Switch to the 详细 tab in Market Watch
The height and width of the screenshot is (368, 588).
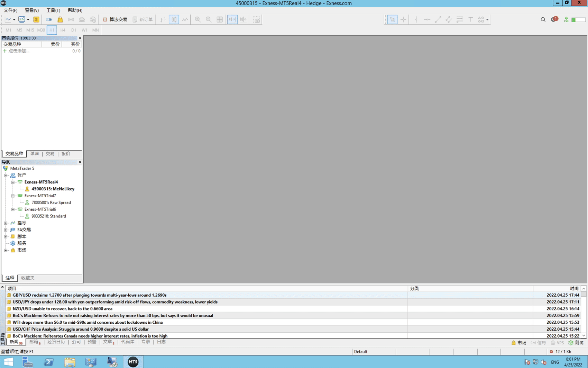pyautogui.click(x=35, y=154)
